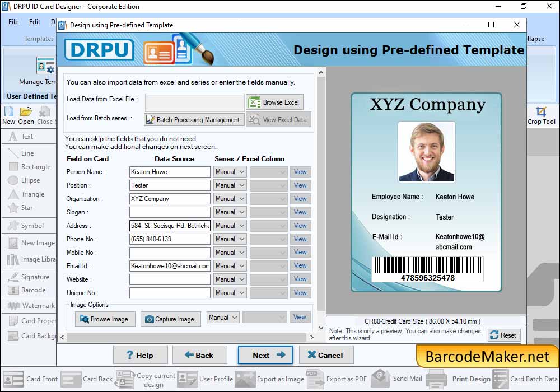Create a New card from the toolbar
The image size is (560, 392).
point(8,116)
